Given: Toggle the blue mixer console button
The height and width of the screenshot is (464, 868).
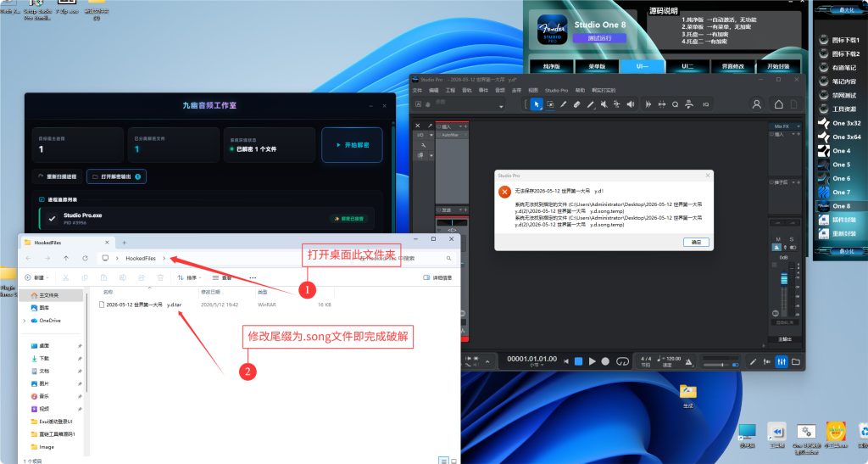Looking at the screenshot, I should click(x=781, y=361).
